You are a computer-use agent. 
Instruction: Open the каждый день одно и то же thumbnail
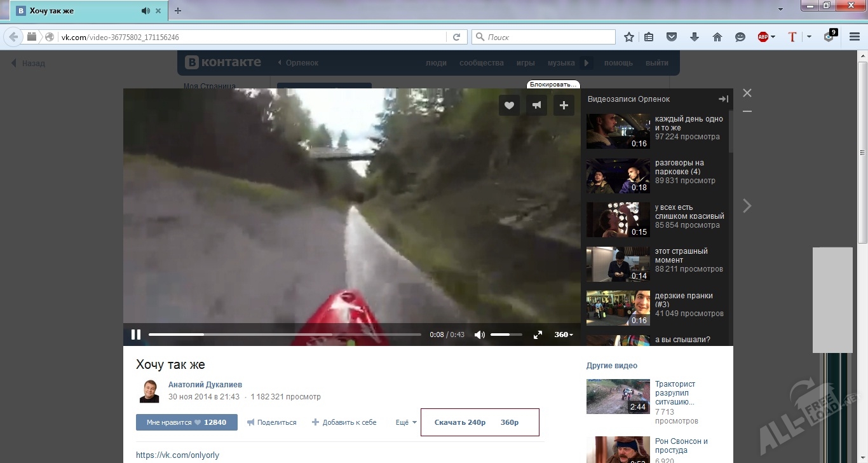pyautogui.click(x=618, y=131)
